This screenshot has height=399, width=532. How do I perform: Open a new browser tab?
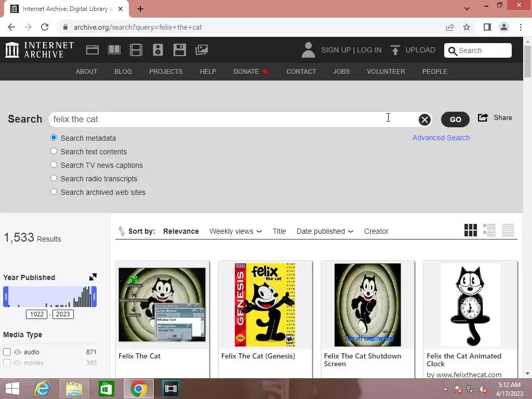tap(140, 9)
